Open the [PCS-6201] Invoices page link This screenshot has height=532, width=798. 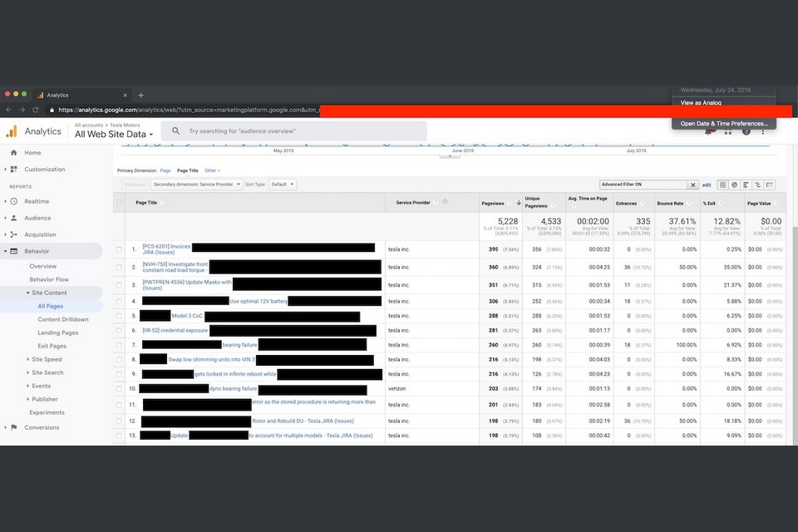pyautogui.click(x=166, y=249)
